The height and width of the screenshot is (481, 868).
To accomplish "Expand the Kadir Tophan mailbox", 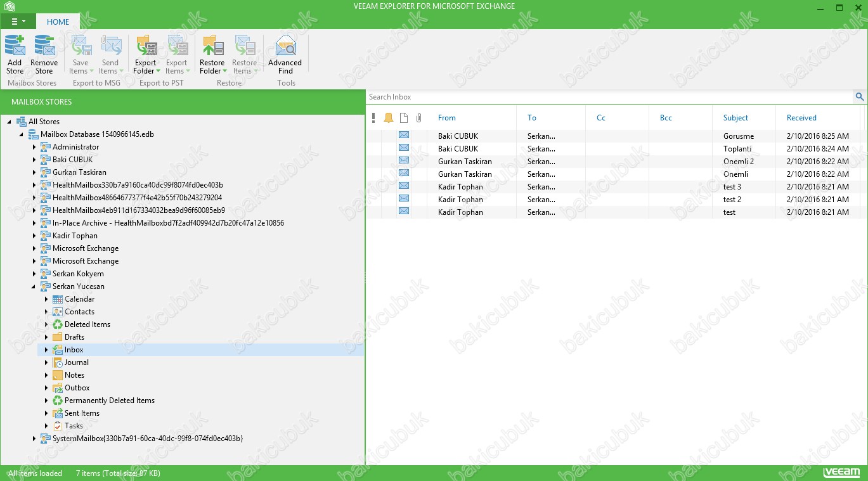I will click(34, 236).
